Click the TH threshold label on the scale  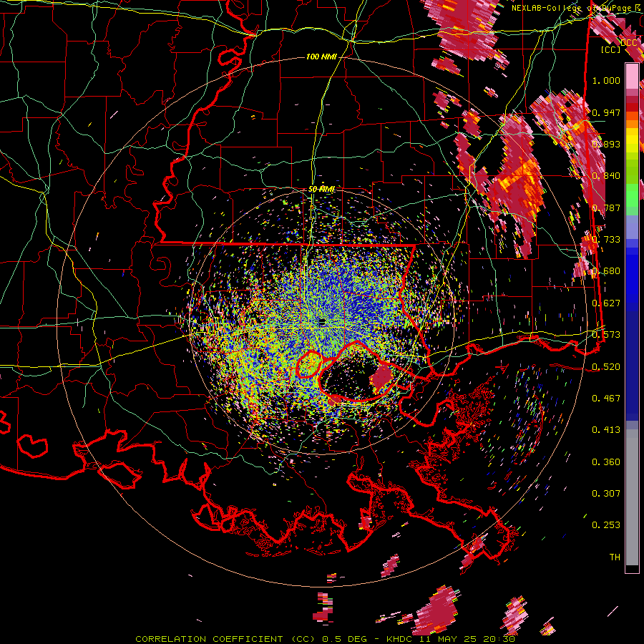tap(615, 557)
